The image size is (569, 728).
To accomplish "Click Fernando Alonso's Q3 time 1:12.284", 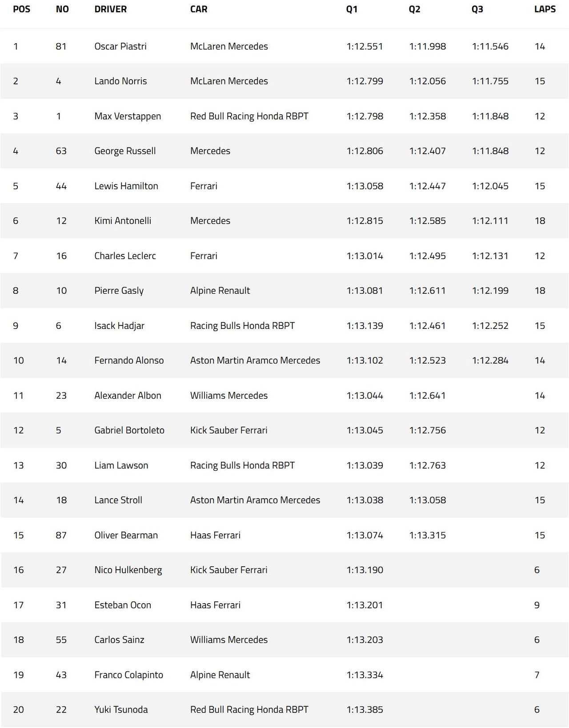I will [x=490, y=360].
